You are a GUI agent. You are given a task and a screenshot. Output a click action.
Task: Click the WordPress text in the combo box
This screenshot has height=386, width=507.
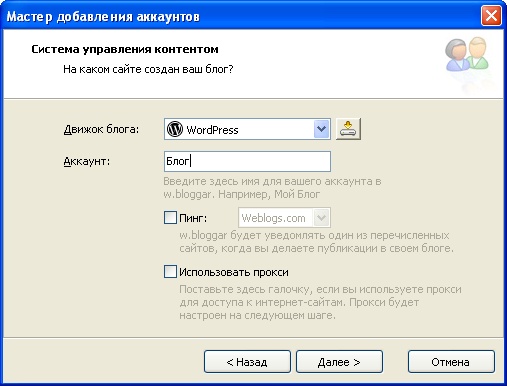click(x=212, y=130)
